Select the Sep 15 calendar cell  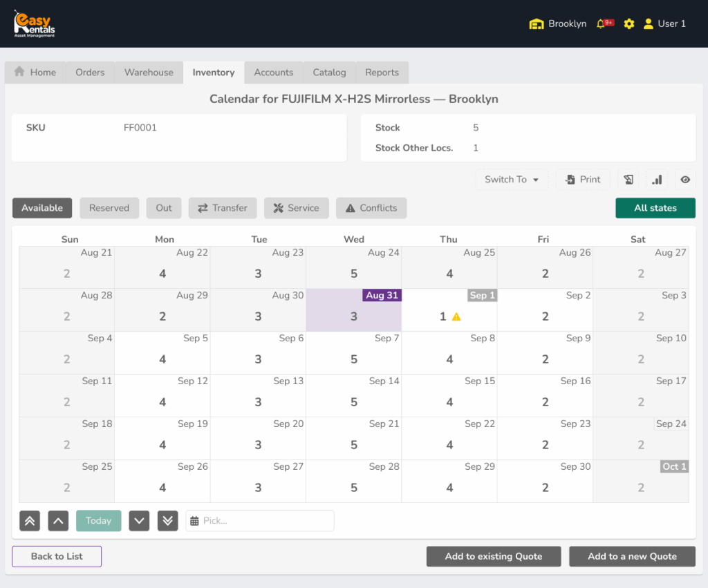click(x=449, y=396)
